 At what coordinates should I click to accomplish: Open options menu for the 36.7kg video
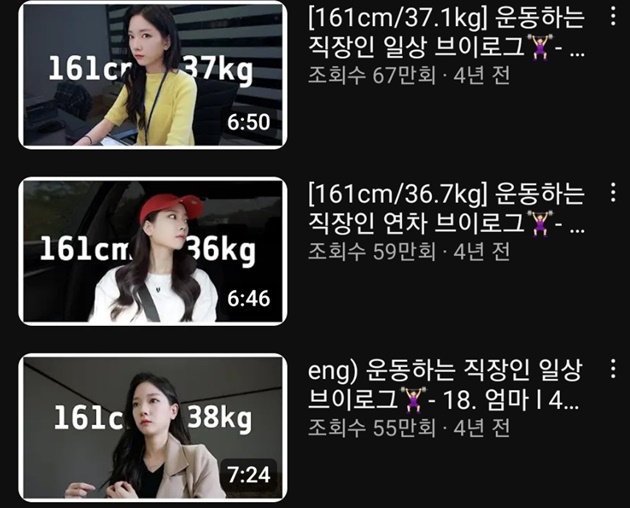pyautogui.click(x=613, y=192)
